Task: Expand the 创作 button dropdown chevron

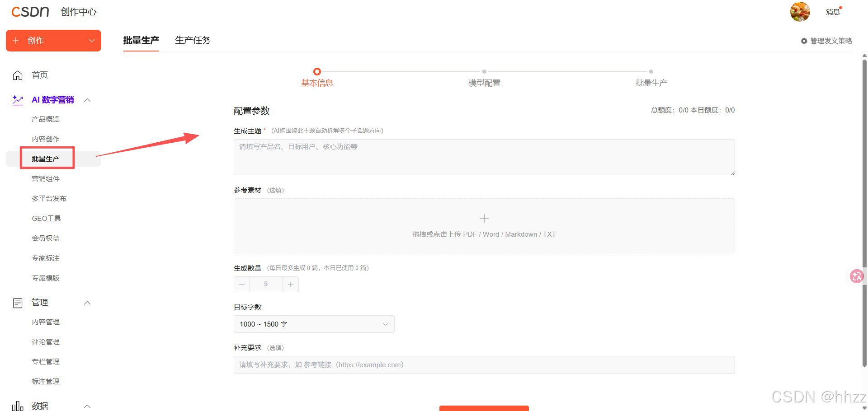Action: [x=91, y=41]
